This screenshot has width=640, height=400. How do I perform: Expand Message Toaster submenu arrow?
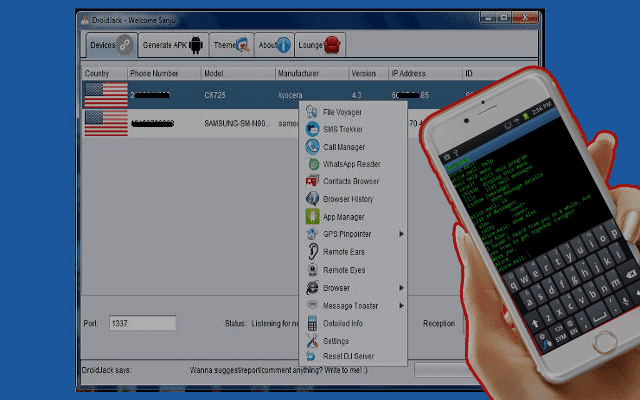coord(402,305)
